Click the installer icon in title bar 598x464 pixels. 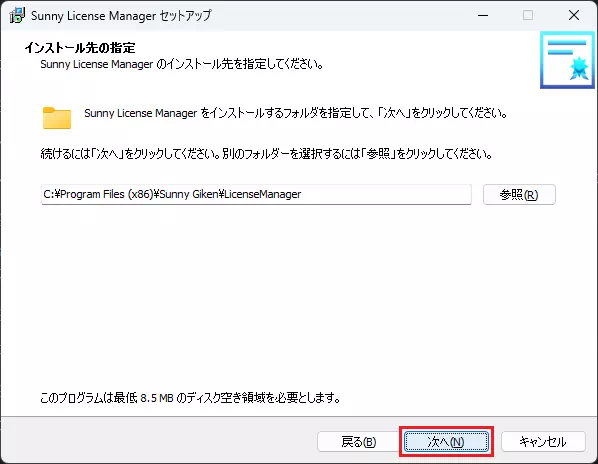click(x=17, y=15)
